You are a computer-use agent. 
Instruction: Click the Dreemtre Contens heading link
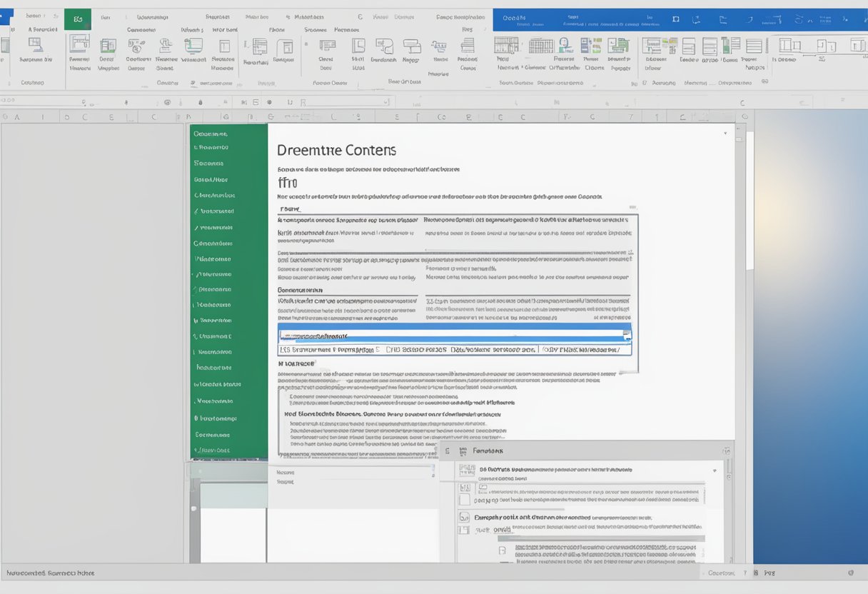pos(336,150)
